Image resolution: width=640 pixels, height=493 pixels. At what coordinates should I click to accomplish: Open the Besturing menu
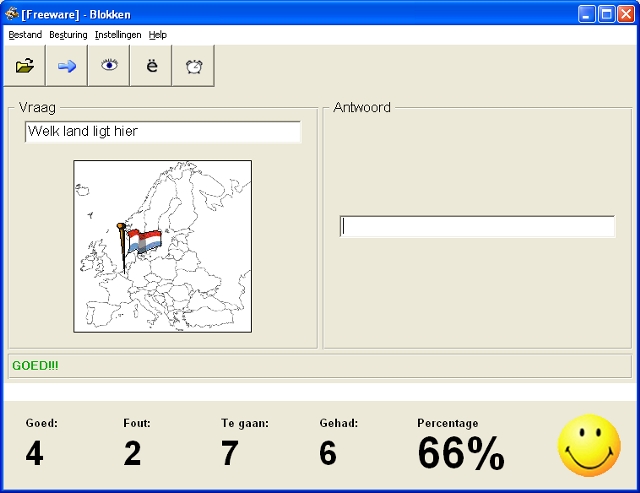pos(68,35)
